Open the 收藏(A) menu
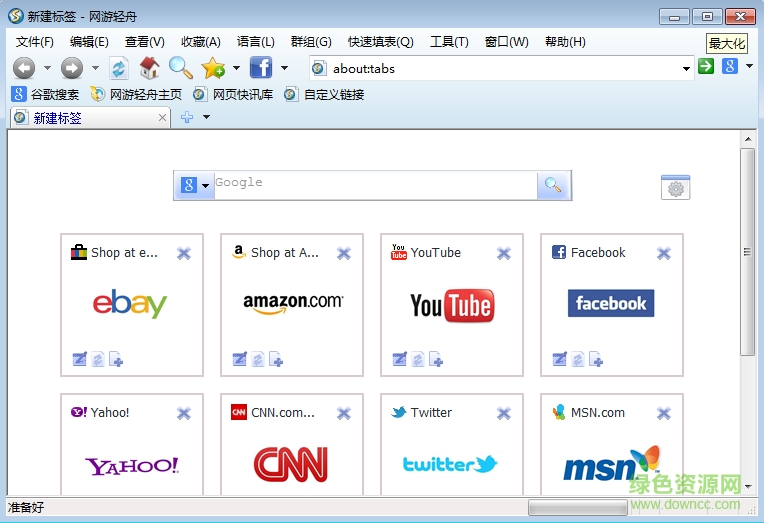 coord(200,41)
